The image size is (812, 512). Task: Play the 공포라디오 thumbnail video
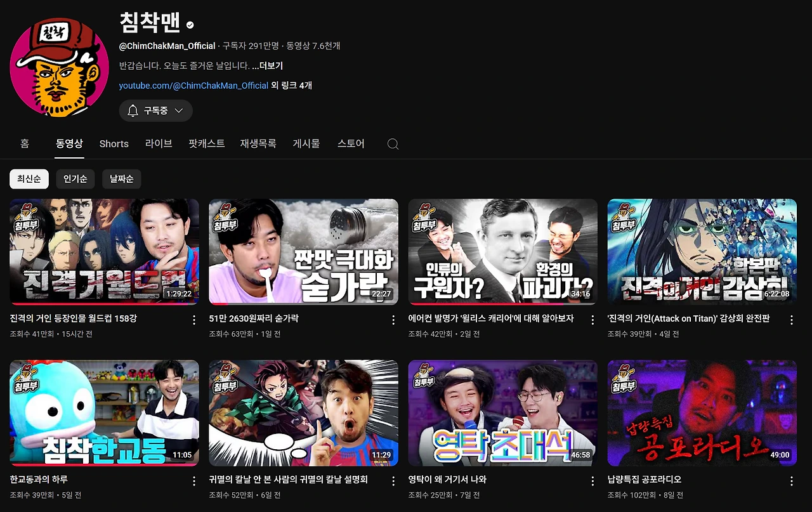(702, 413)
